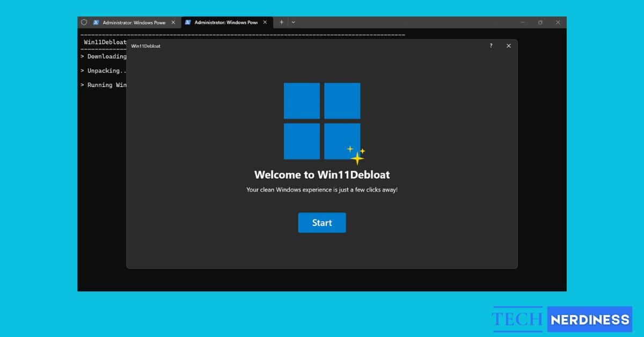Close the first PowerShell tab
Image resolution: width=644 pixels, height=337 pixels.
pyautogui.click(x=173, y=22)
